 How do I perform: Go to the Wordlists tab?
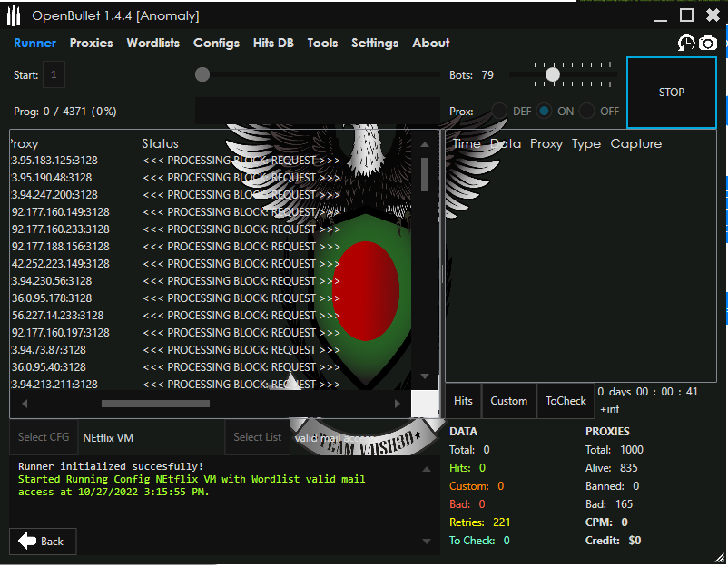tap(153, 44)
